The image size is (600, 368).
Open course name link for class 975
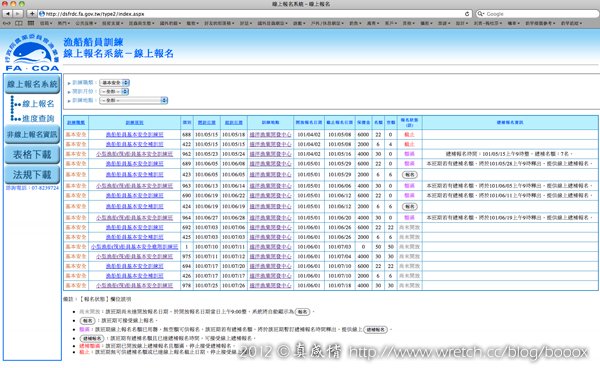click(x=134, y=256)
